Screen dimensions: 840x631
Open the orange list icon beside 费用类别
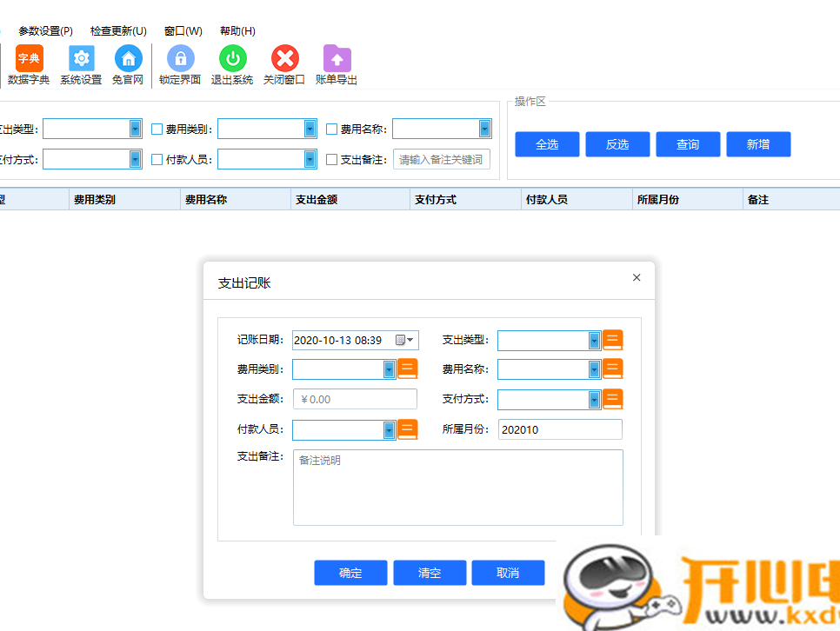[x=408, y=369]
